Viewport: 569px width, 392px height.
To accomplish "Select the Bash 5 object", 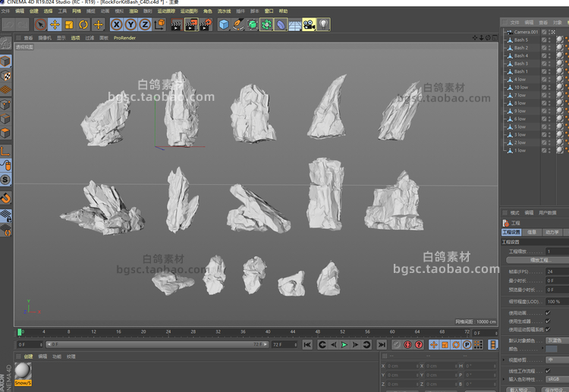I will pyautogui.click(x=520, y=40).
